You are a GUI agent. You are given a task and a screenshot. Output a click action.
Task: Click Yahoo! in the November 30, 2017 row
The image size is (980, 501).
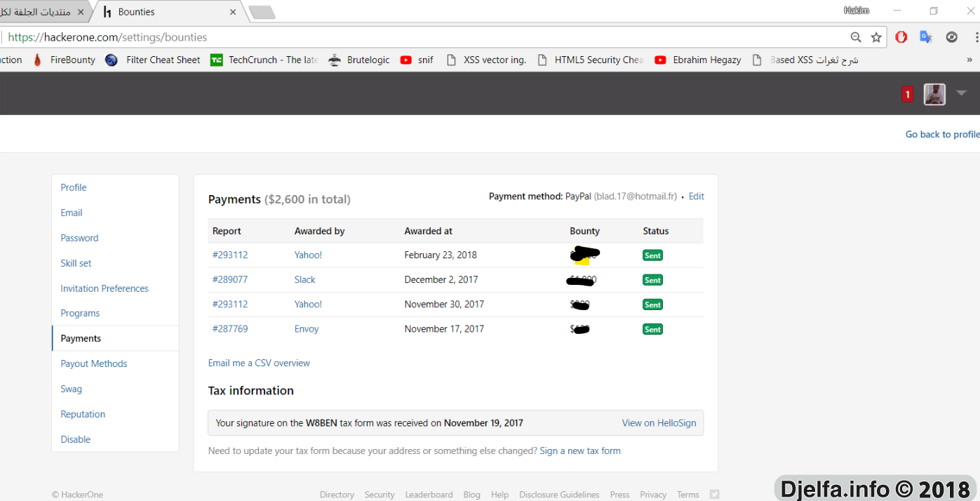pos(308,304)
